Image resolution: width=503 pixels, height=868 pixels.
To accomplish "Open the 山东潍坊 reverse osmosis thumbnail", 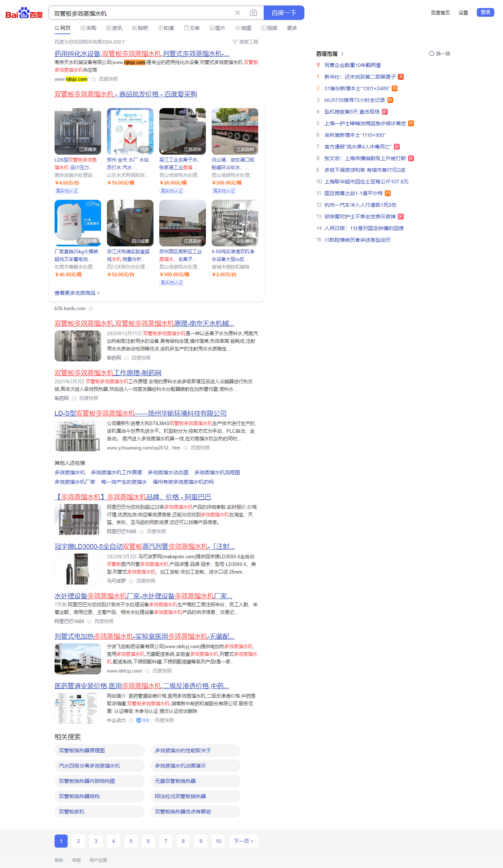I will 235,223.
